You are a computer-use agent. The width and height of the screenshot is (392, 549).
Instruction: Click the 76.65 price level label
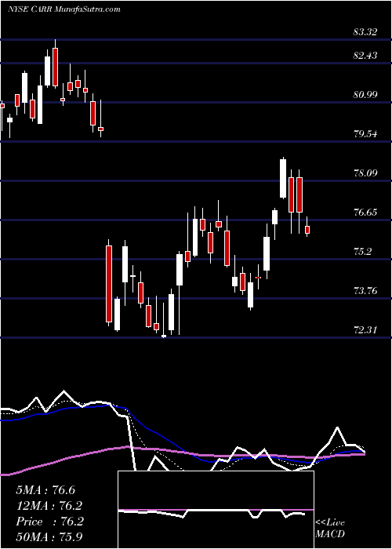(365, 213)
